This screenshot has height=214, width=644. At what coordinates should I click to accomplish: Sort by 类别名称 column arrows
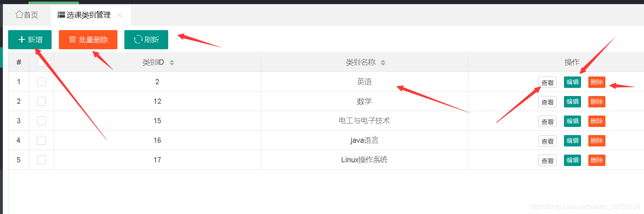(x=383, y=62)
